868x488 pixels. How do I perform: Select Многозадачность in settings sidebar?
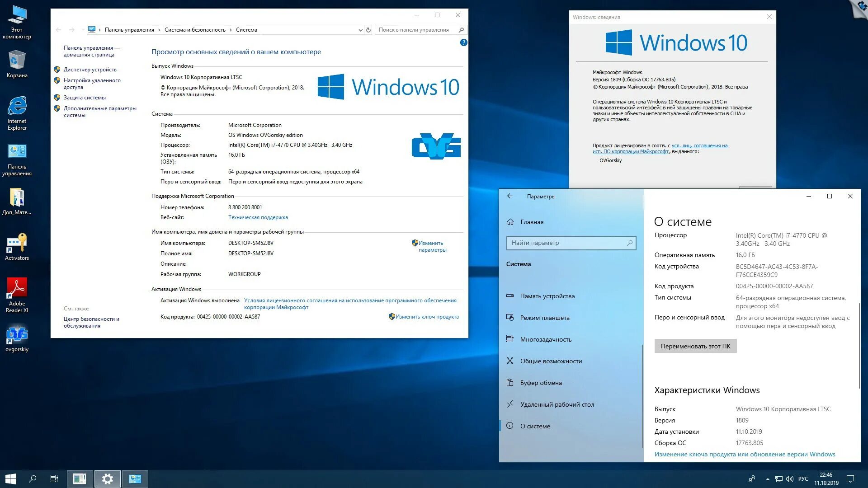click(x=546, y=339)
